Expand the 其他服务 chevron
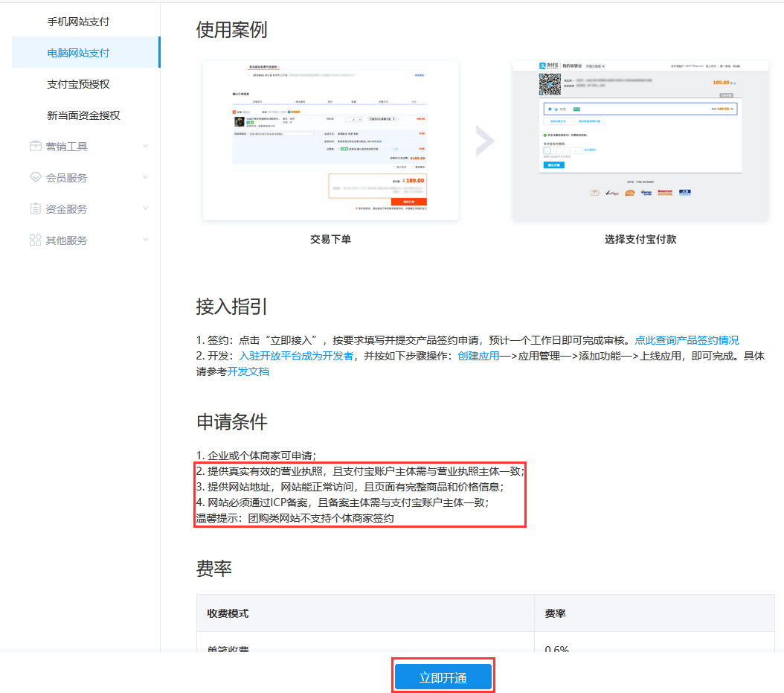This screenshot has height=693, width=784. (146, 240)
